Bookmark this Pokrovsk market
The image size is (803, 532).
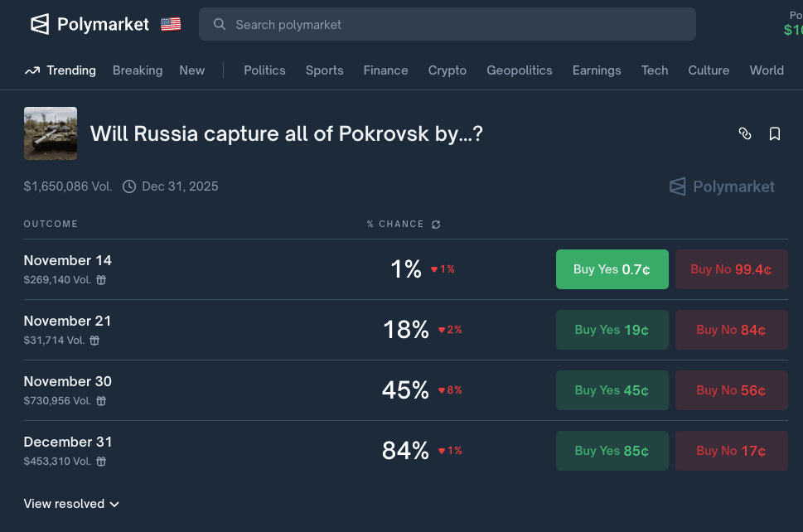pyautogui.click(x=775, y=133)
